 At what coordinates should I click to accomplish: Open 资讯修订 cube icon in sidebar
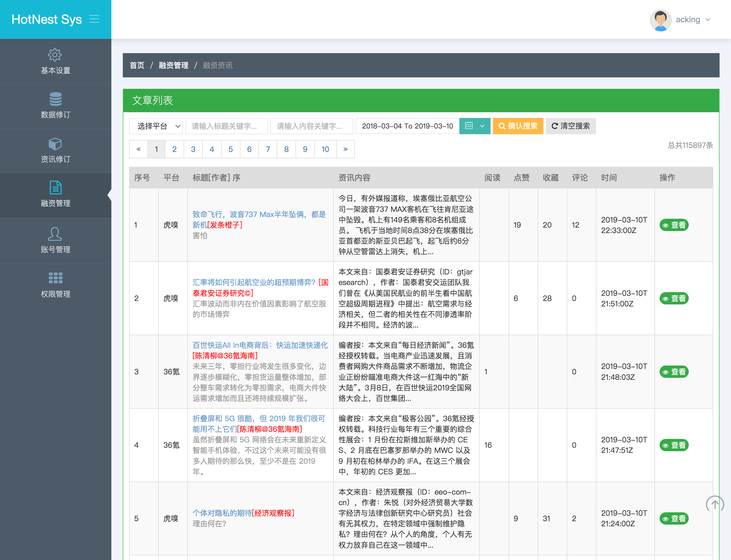55,144
